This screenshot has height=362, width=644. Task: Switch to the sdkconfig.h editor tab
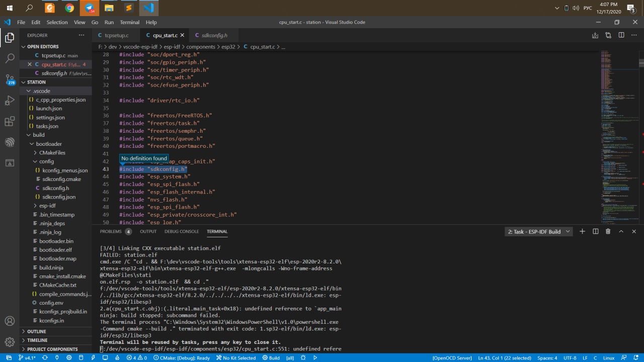(214, 35)
